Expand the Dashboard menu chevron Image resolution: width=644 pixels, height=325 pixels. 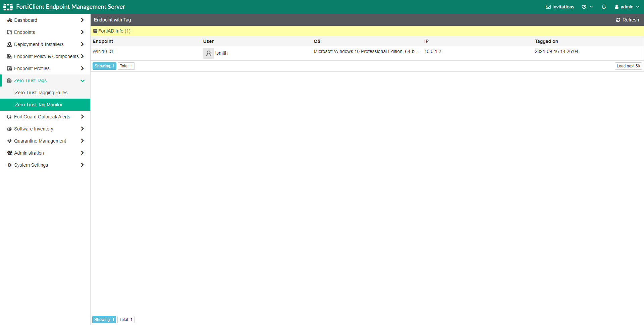coord(82,20)
